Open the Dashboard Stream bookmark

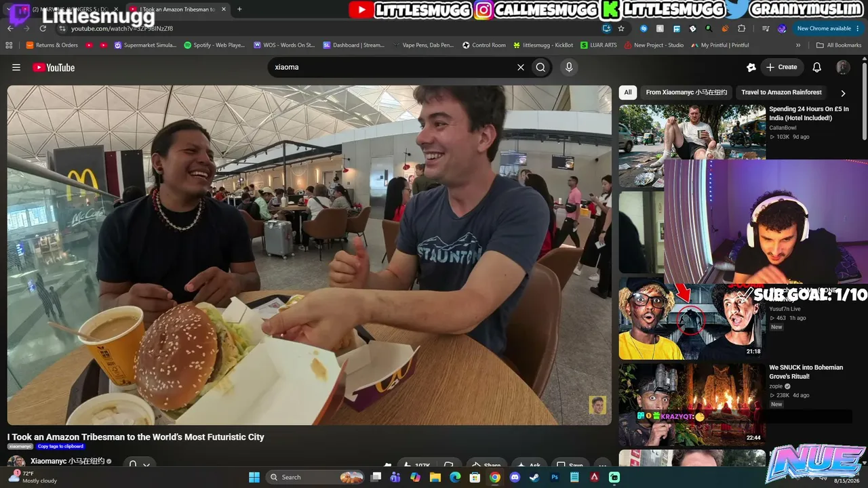pos(354,45)
